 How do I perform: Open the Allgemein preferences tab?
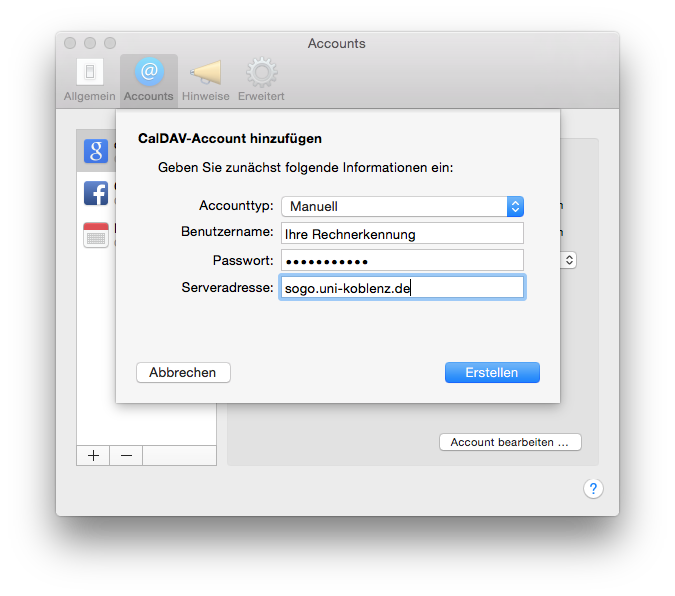(x=90, y=80)
